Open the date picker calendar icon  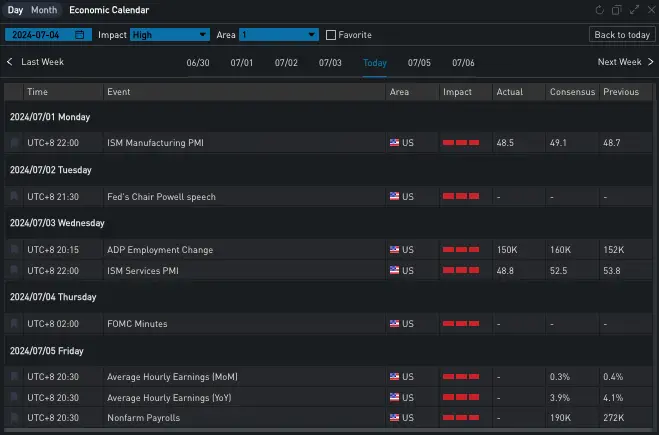pos(80,35)
